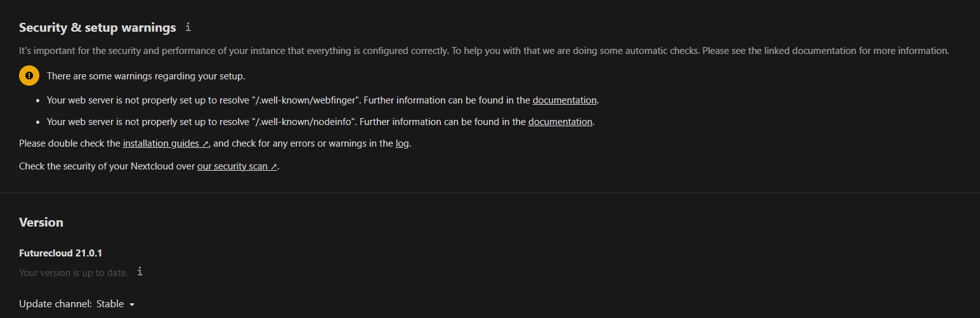Click the 'Version' section heading

point(41,222)
